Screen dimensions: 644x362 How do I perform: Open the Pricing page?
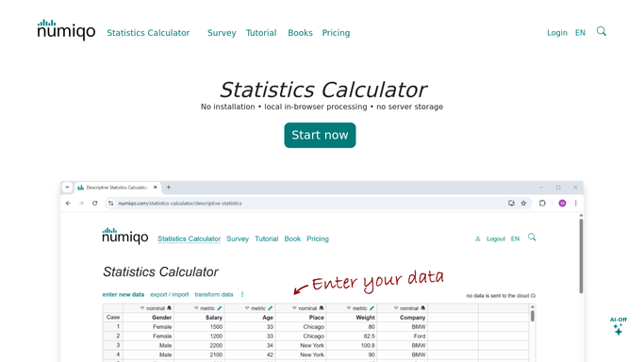[x=336, y=33]
